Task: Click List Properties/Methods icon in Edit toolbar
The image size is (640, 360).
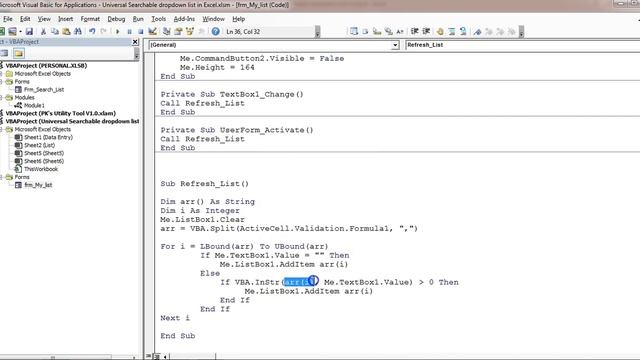Action: (353, 31)
